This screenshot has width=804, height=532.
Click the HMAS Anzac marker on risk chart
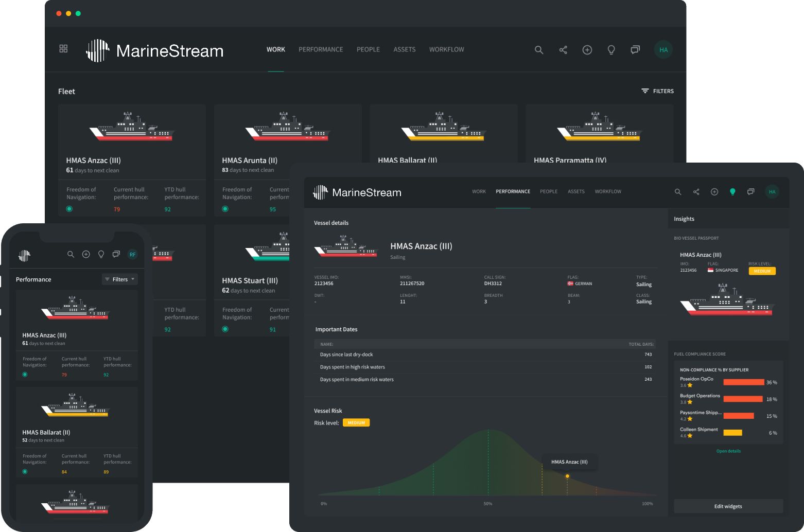pyautogui.click(x=567, y=476)
